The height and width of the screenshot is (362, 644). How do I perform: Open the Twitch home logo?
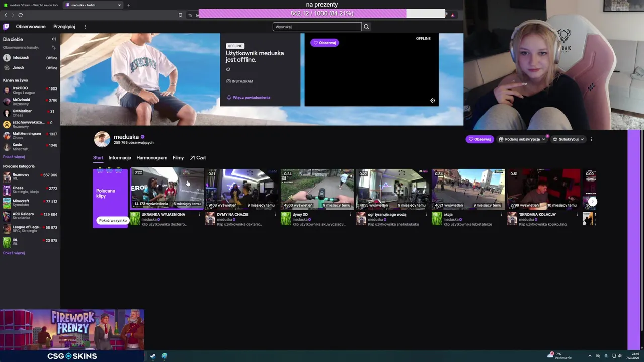[6, 27]
